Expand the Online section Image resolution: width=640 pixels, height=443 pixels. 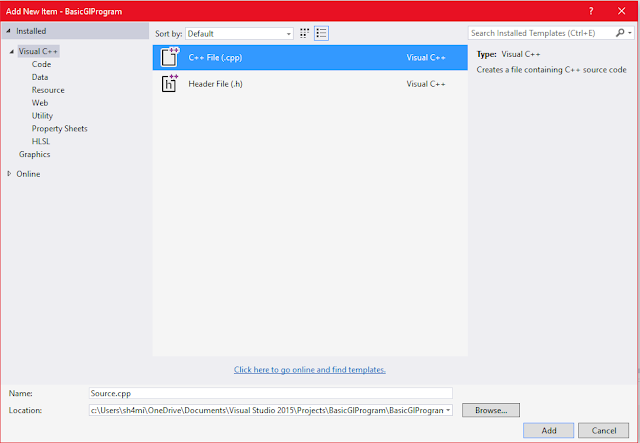pyautogui.click(x=9, y=174)
